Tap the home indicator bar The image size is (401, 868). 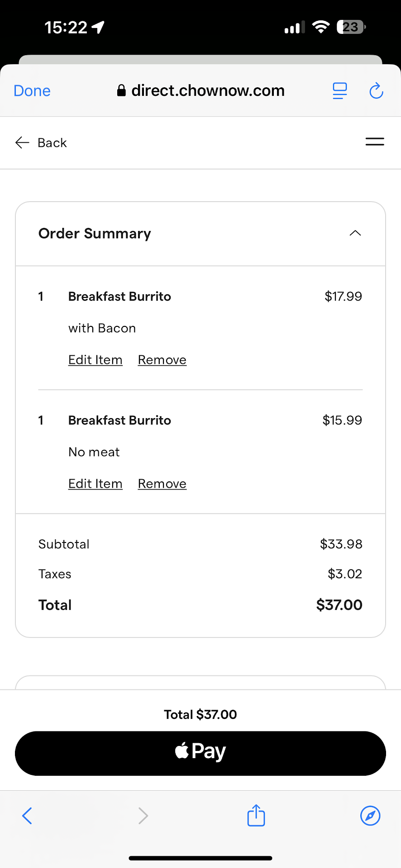click(x=200, y=858)
